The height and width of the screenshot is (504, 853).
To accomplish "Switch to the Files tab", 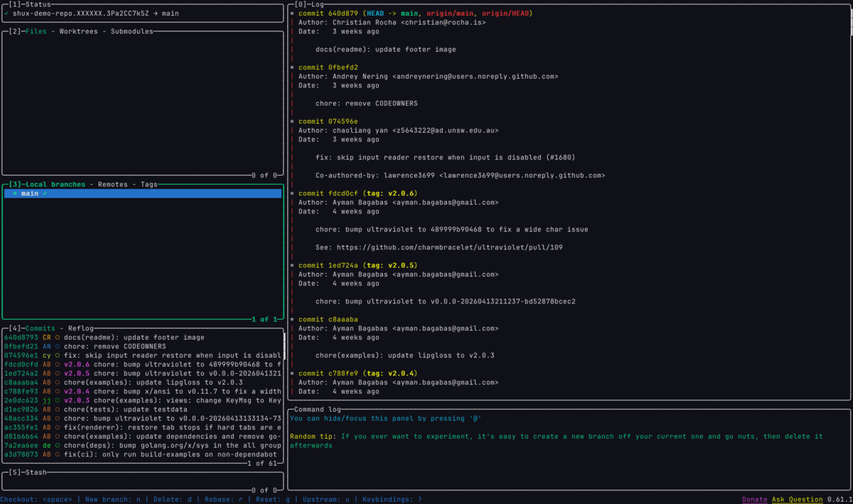I will click(36, 31).
